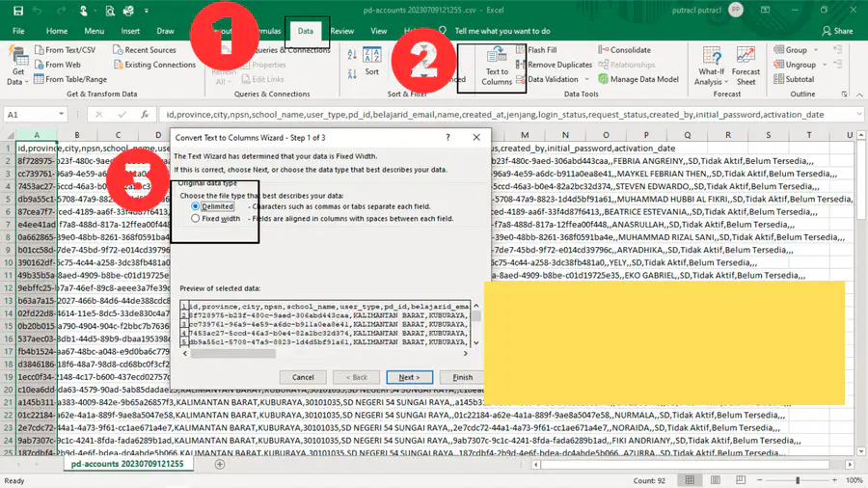The width and height of the screenshot is (868, 488).
Task: Click Next in wizard
Action: point(409,377)
